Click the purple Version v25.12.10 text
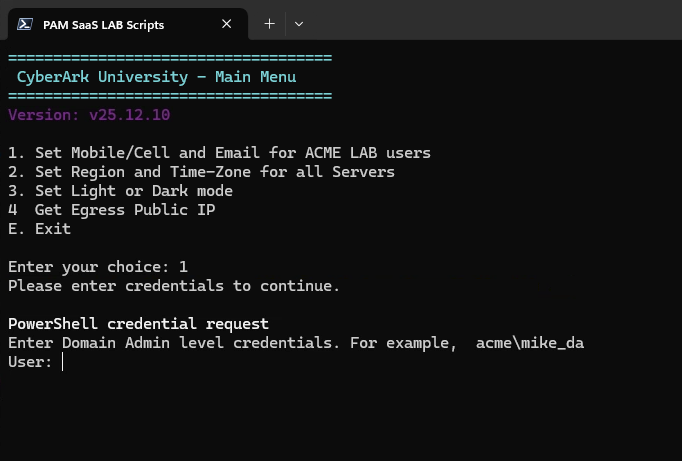This screenshot has width=682, height=461. 89,115
